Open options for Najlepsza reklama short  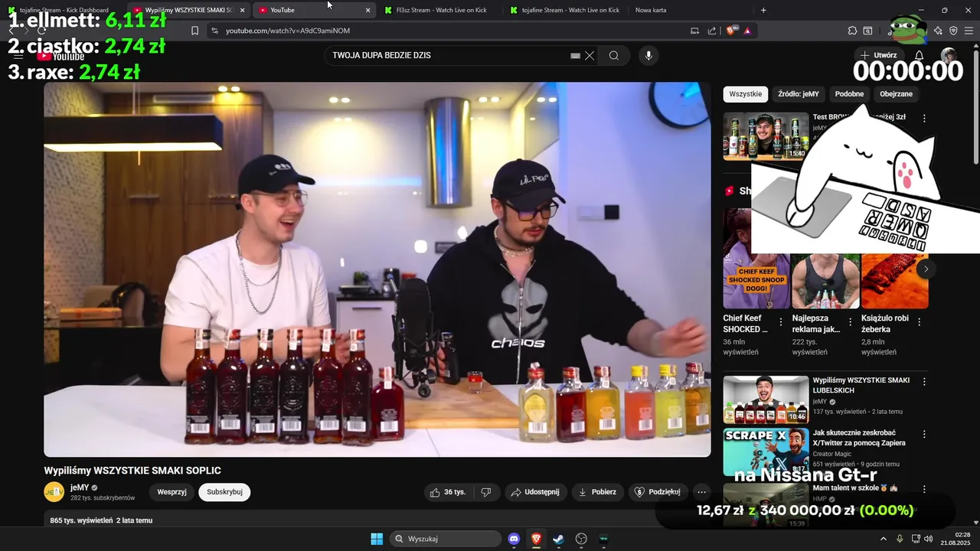pyautogui.click(x=850, y=322)
